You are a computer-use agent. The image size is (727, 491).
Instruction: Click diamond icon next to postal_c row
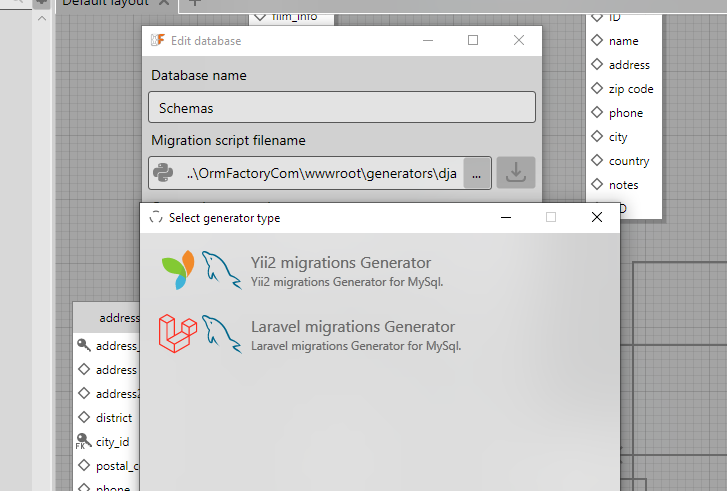84,465
